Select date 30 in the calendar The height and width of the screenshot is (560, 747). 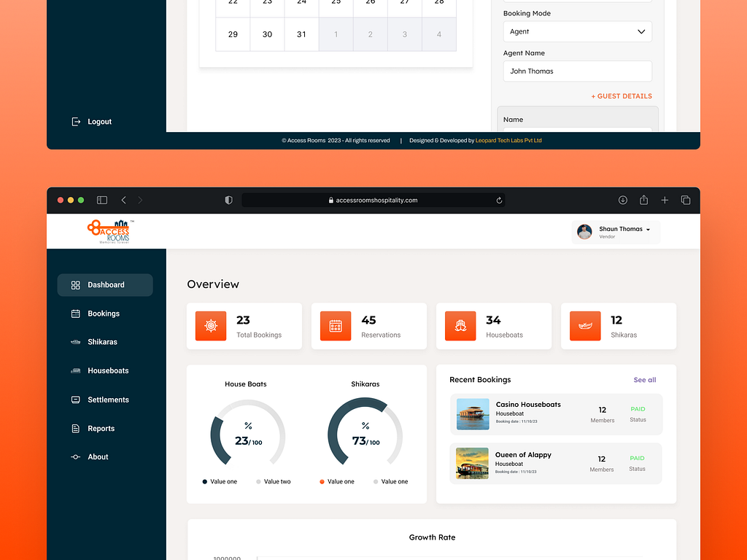(267, 34)
